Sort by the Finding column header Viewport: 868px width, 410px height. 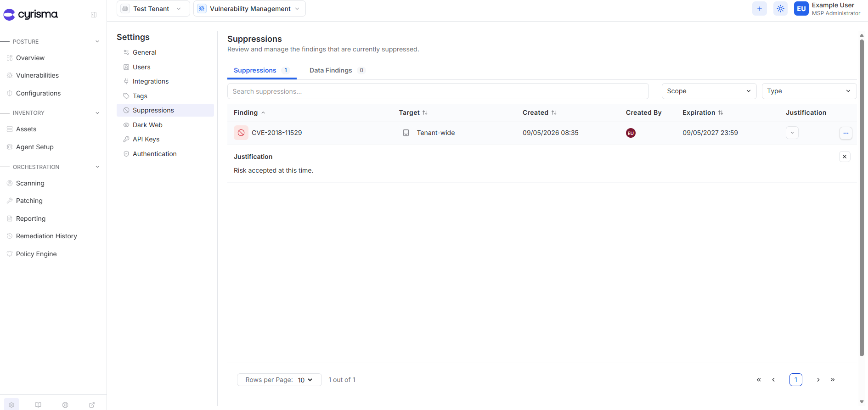[250, 112]
